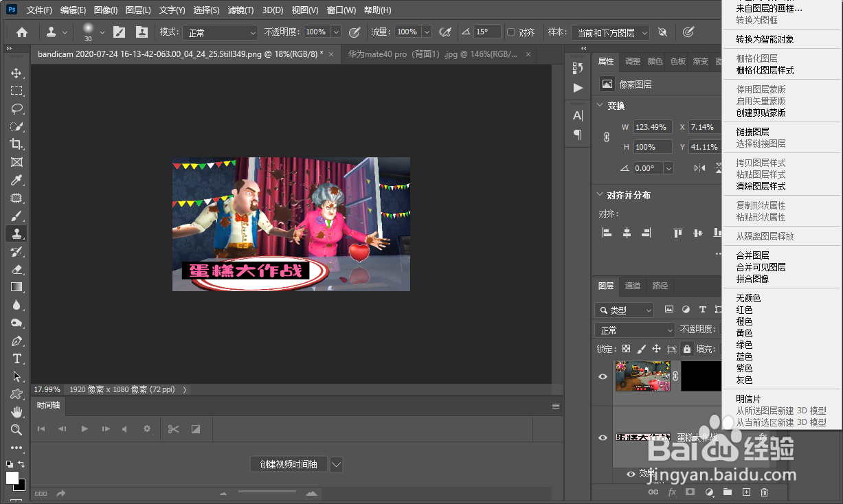Choose 转换为智能对象 from context menu
Image resolution: width=843 pixels, height=504 pixels.
[x=765, y=39]
